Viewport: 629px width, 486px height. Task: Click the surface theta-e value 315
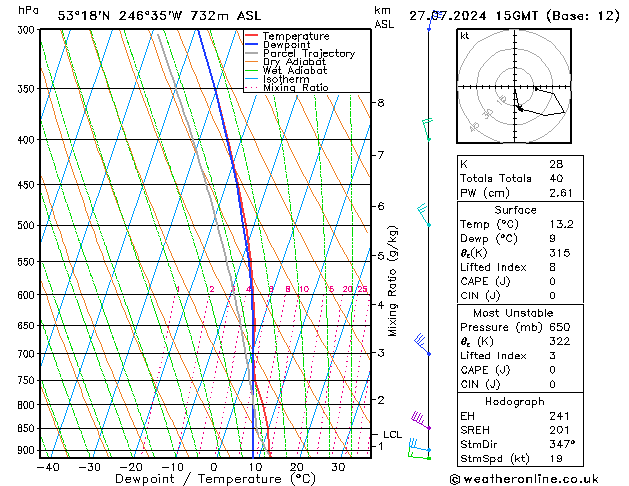[x=560, y=253]
